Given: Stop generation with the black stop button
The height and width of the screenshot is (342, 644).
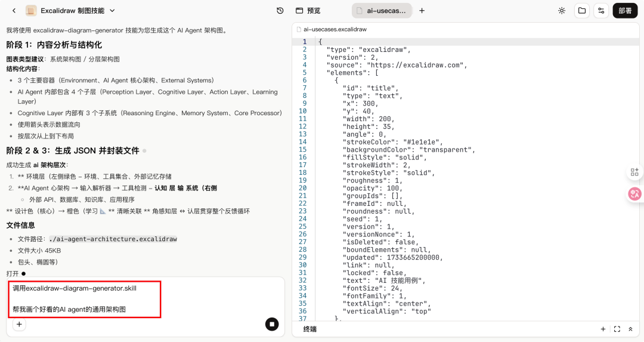Looking at the screenshot, I should click(272, 324).
